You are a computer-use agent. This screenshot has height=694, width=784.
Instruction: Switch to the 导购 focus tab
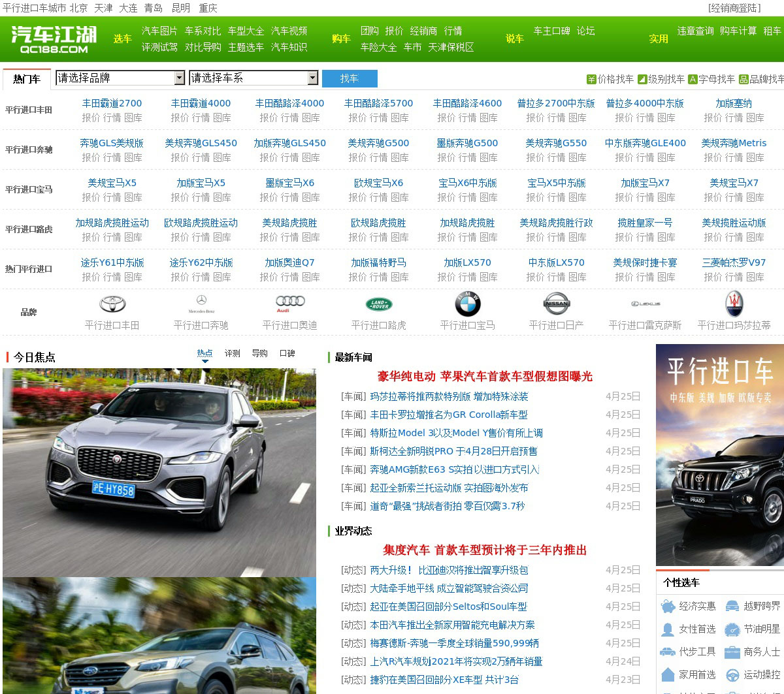[x=260, y=353]
